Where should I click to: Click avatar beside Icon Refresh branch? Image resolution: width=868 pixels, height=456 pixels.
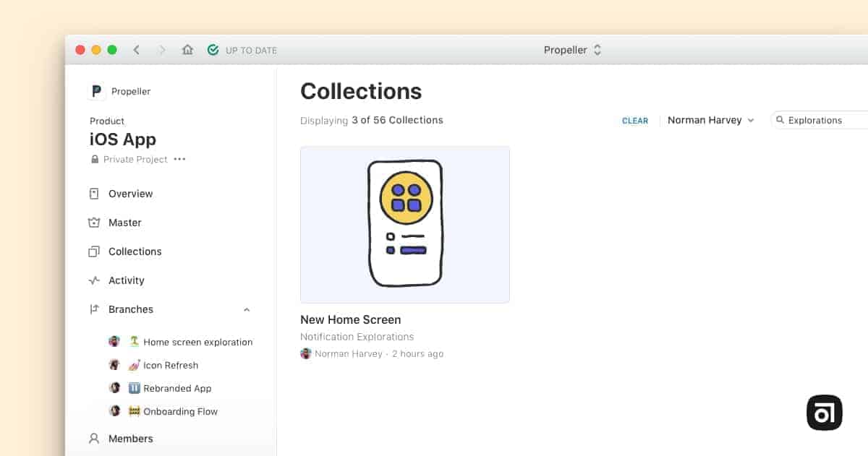[114, 364]
